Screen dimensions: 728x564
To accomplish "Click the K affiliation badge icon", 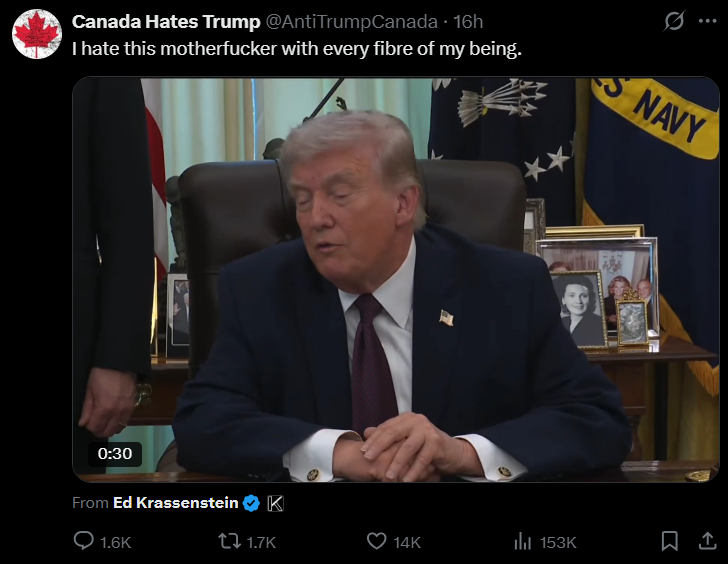I will pyautogui.click(x=275, y=503).
